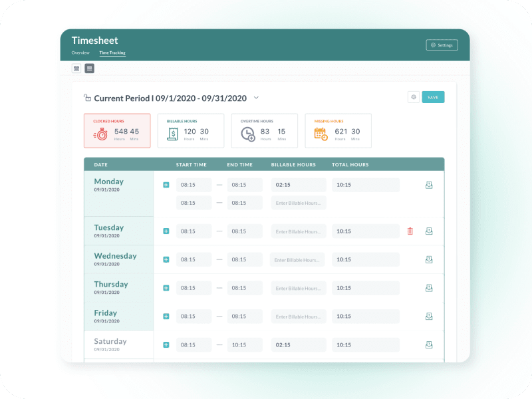532x399 pixels.
Task: Click the Enter Billable Hours field for Friday
Action: 297,317
